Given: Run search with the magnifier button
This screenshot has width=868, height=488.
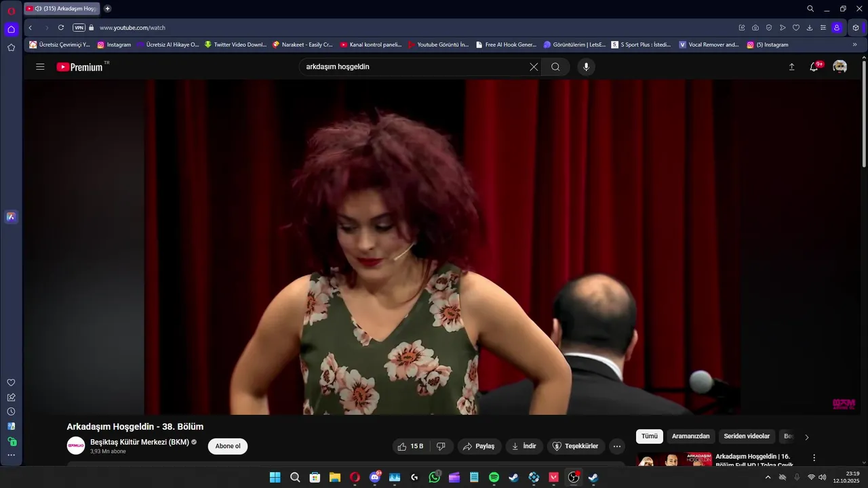Looking at the screenshot, I should tap(555, 66).
